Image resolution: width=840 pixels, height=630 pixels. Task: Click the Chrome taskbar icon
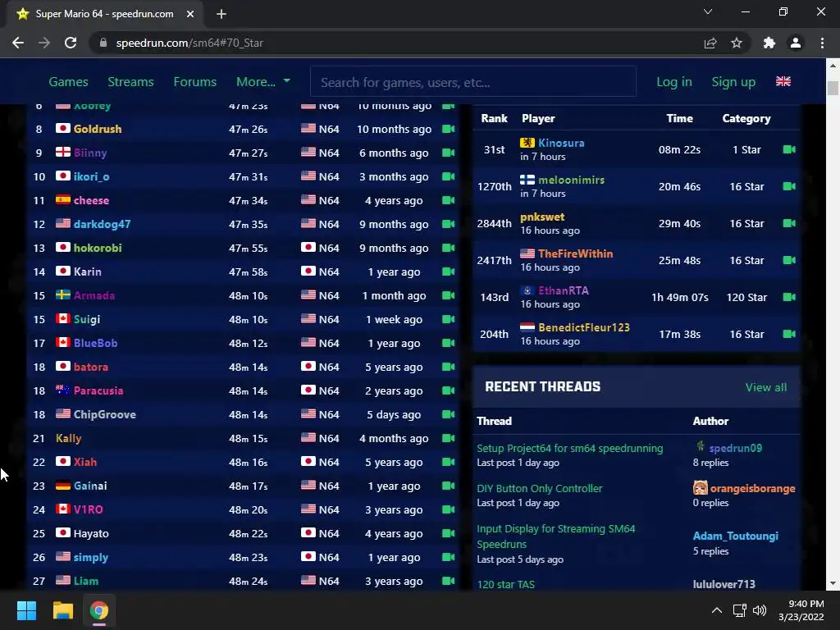click(99, 610)
